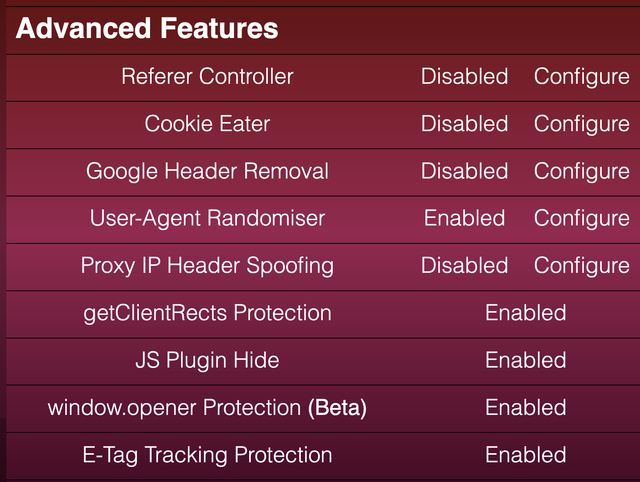Enable Cookie Eater by clicking Disabled
Screen dimensions: 640x482
pyautogui.click(x=464, y=124)
